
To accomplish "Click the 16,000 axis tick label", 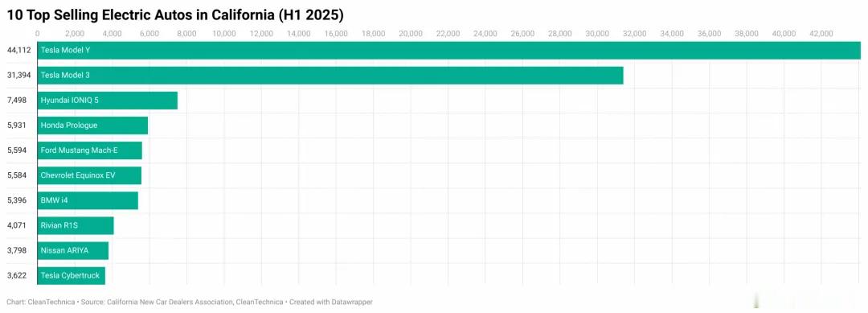I will 336,33.
